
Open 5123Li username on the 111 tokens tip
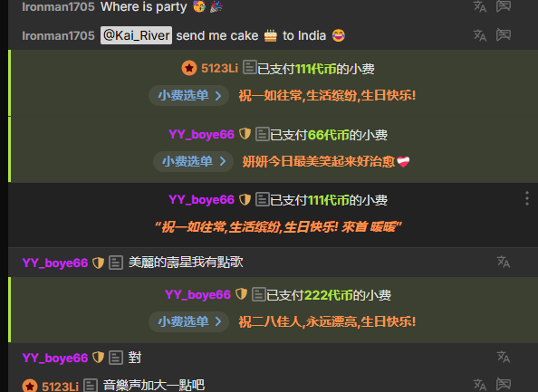(219, 68)
